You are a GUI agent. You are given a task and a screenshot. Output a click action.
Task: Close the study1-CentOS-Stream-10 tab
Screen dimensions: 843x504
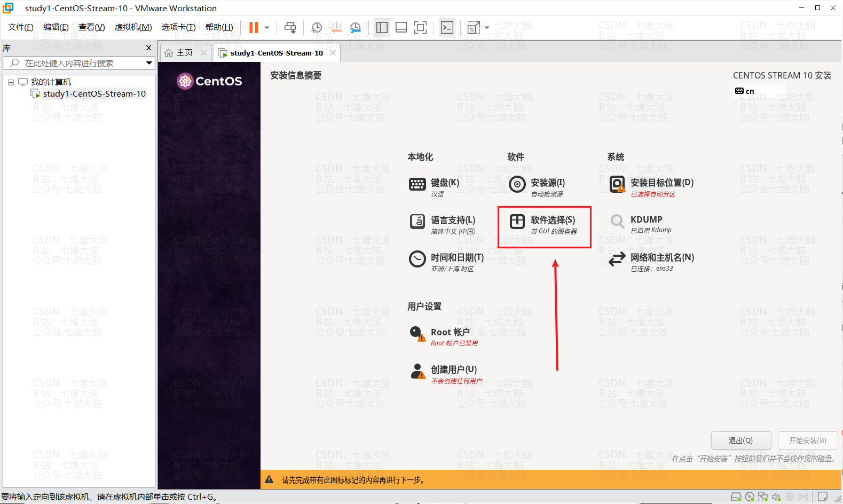click(x=333, y=53)
